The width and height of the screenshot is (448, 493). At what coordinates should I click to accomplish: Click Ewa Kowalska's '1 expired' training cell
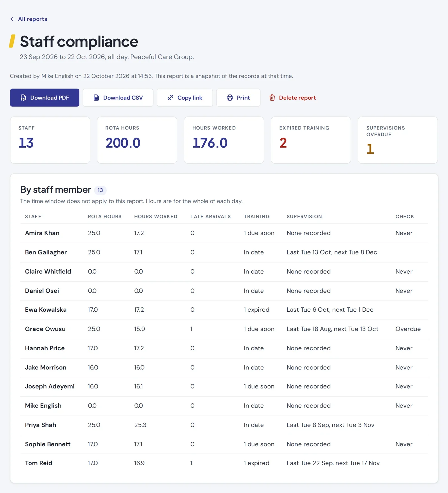point(256,310)
